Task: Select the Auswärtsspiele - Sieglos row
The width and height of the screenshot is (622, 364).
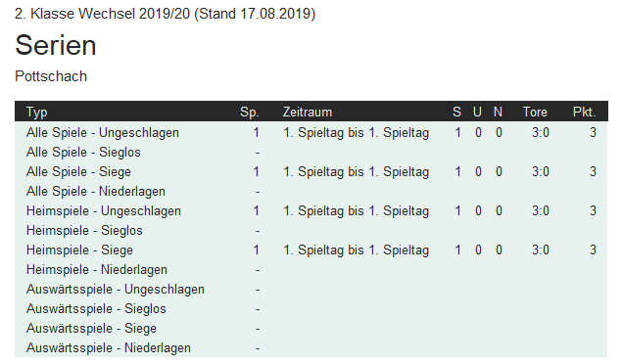Action: (x=311, y=309)
